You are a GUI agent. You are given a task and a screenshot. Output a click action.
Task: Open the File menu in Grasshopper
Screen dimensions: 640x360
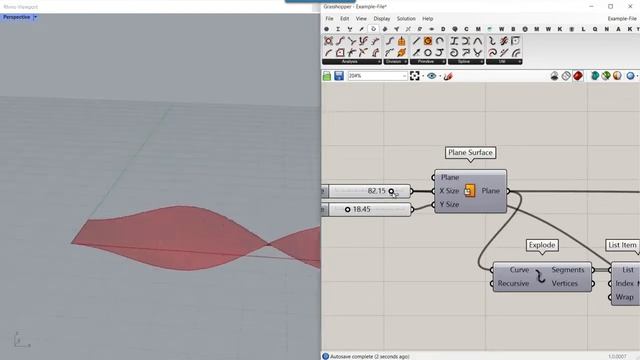coord(329,19)
